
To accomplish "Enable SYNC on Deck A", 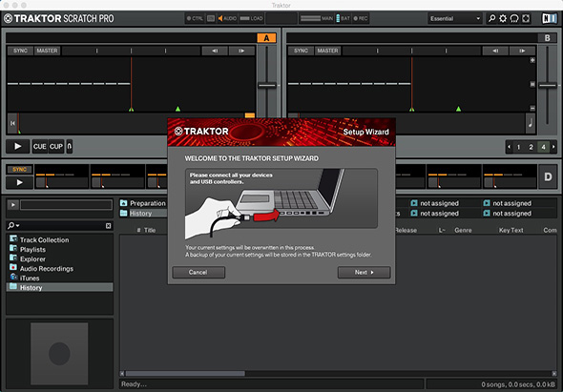I will (x=20, y=51).
